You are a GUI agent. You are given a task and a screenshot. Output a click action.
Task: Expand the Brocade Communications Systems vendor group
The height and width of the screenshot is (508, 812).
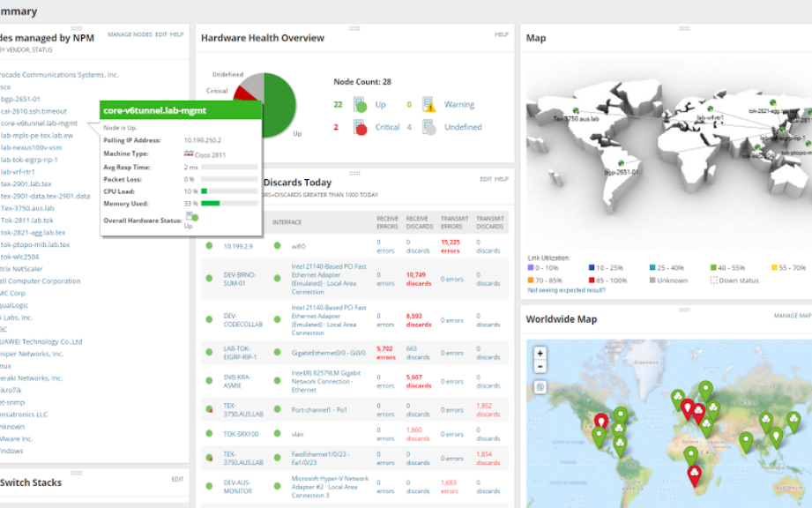(59, 75)
